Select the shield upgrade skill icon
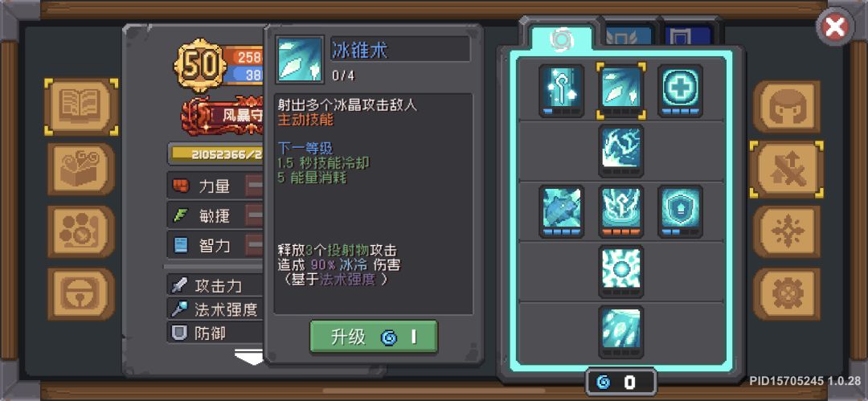 click(681, 211)
